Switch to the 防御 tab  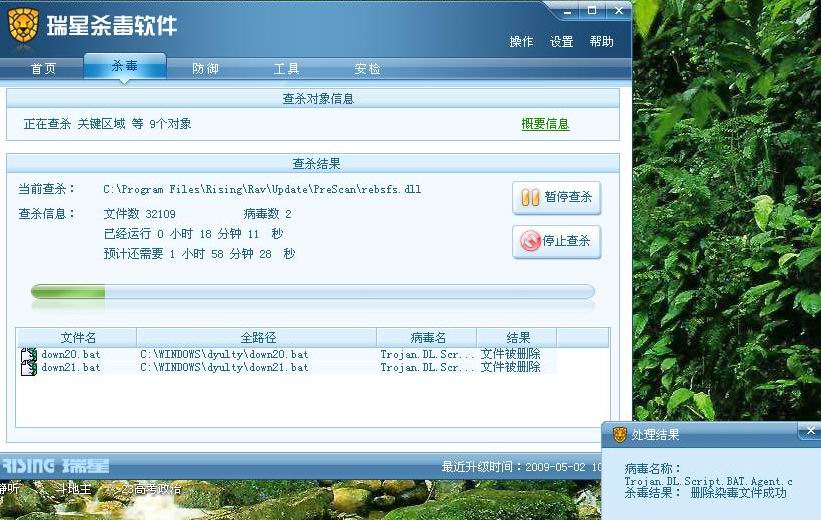pos(205,69)
